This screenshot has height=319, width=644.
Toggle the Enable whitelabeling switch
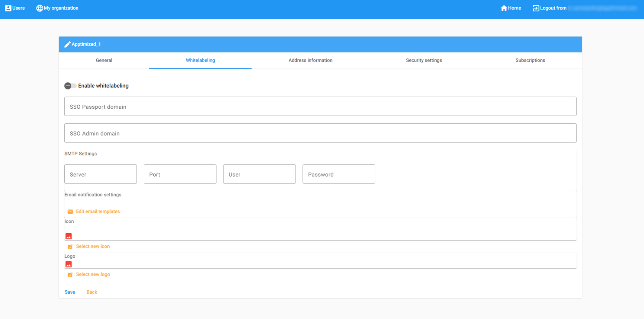70,86
